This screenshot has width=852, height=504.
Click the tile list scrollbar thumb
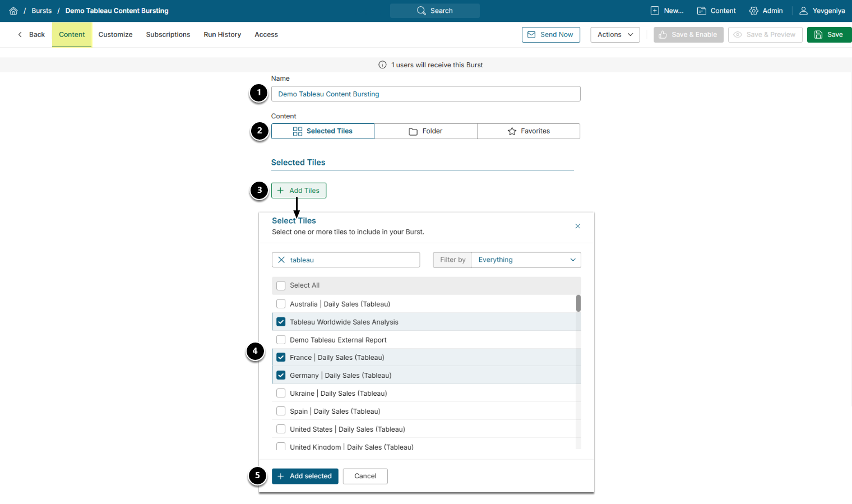click(578, 303)
